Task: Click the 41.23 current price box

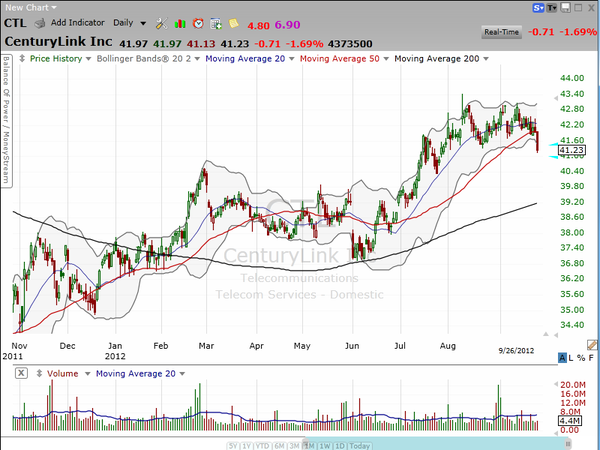Action: click(x=572, y=150)
